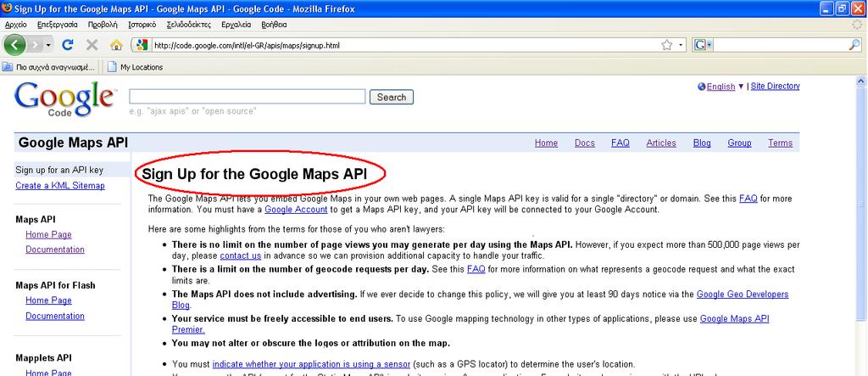Reload the page with the refresh icon
Viewport: 868px width, 376px height.
pos(68,45)
